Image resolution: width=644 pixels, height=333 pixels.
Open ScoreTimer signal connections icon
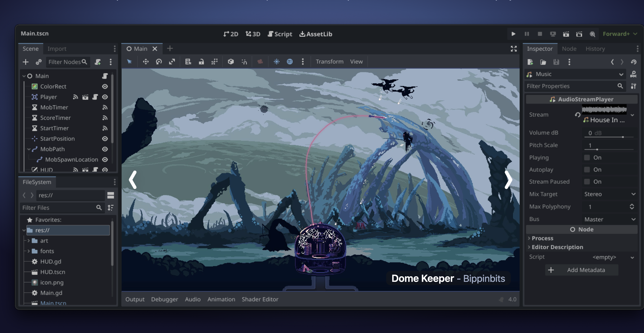pos(105,118)
